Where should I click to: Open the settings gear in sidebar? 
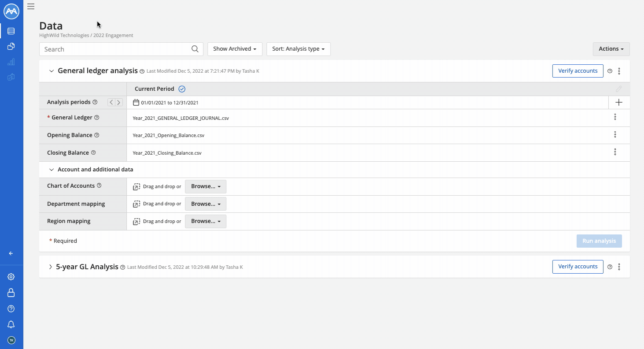[11, 277]
